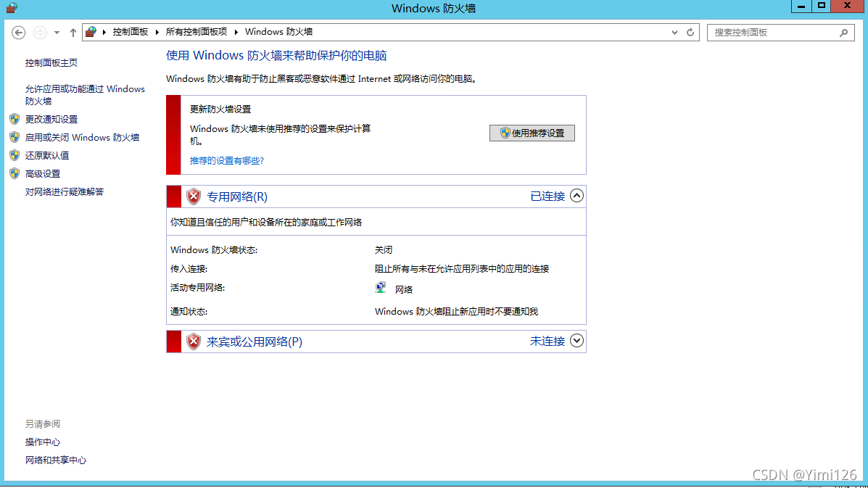The height and width of the screenshot is (488, 868).
Task: Select 控制面板 in the breadcrumb path
Action: click(x=130, y=32)
